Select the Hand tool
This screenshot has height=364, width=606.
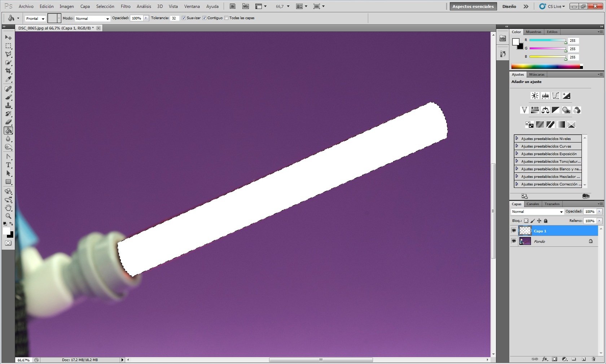[x=8, y=208]
